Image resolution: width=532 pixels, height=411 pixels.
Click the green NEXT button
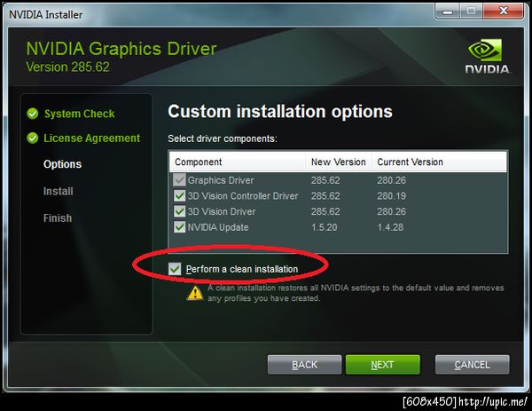(383, 365)
